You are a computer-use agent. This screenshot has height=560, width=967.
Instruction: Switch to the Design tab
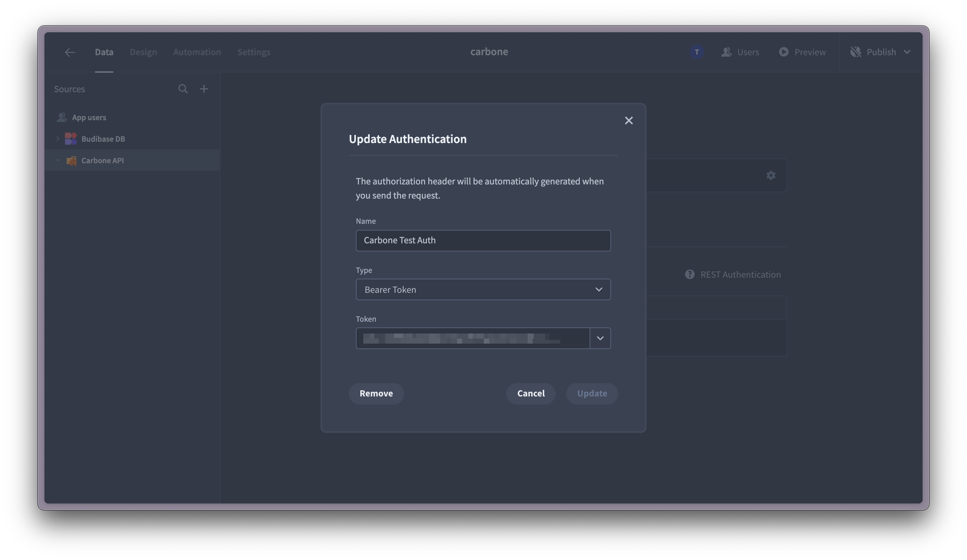tap(143, 52)
